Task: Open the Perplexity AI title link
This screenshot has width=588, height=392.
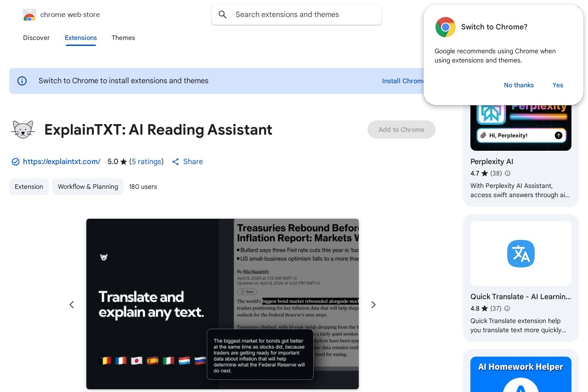Action: (x=492, y=162)
